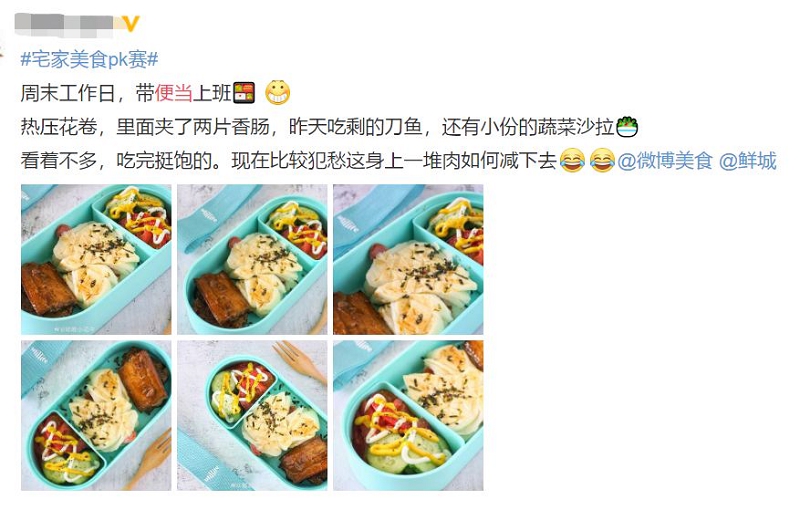Screen dimensions: 800x510
Task: Open third bento photo in top row
Action: pyautogui.click(x=408, y=260)
